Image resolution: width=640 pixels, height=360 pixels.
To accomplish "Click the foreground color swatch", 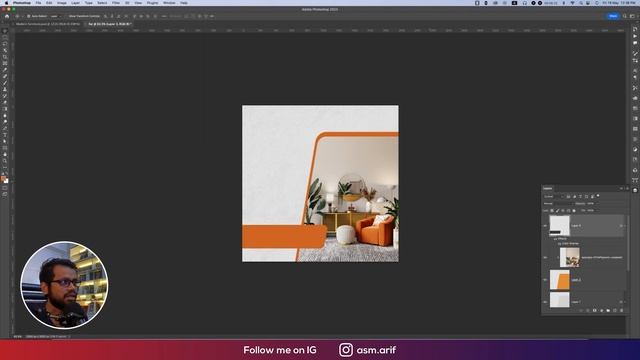I will 3,179.
